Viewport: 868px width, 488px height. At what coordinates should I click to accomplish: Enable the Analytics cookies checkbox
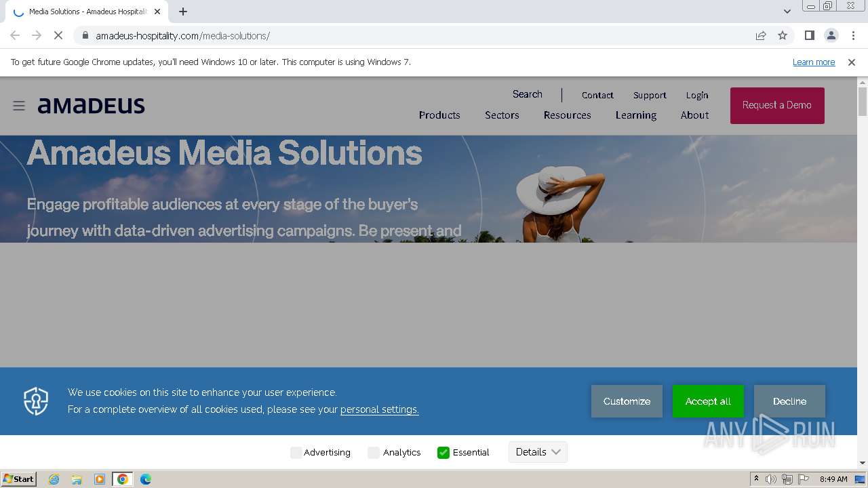(374, 453)
